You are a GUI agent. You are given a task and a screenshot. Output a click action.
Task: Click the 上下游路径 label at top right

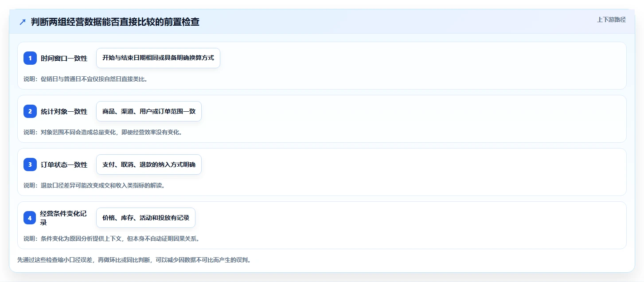611,20
